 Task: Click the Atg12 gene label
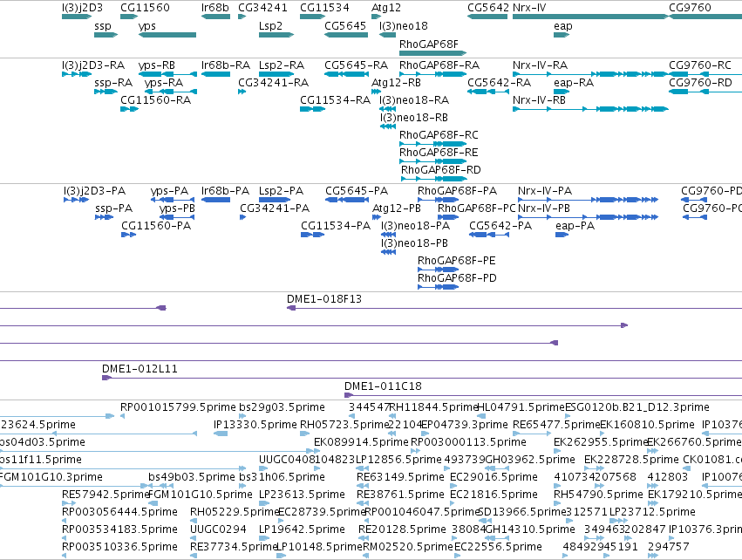(x=386, y=8)
